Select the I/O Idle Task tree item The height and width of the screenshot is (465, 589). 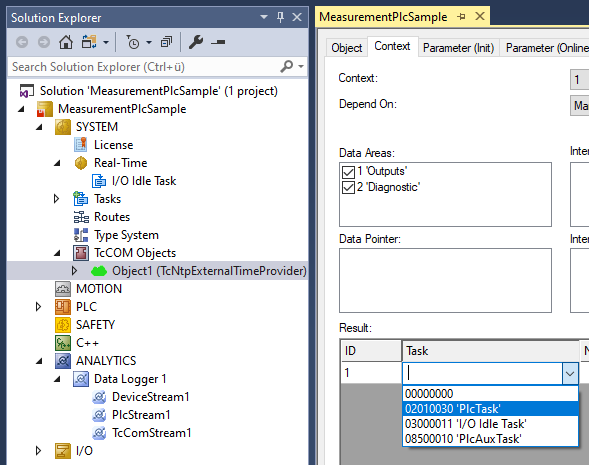pos(144,181)
